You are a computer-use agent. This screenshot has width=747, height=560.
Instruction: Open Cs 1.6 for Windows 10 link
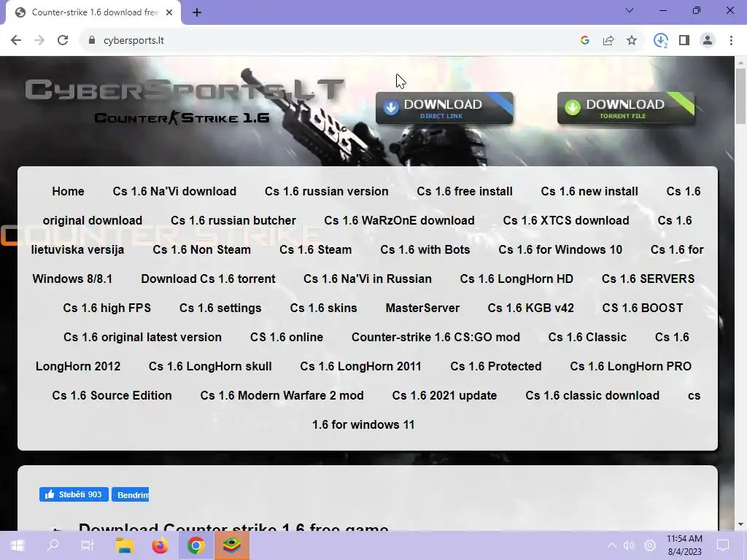(560, 249)
